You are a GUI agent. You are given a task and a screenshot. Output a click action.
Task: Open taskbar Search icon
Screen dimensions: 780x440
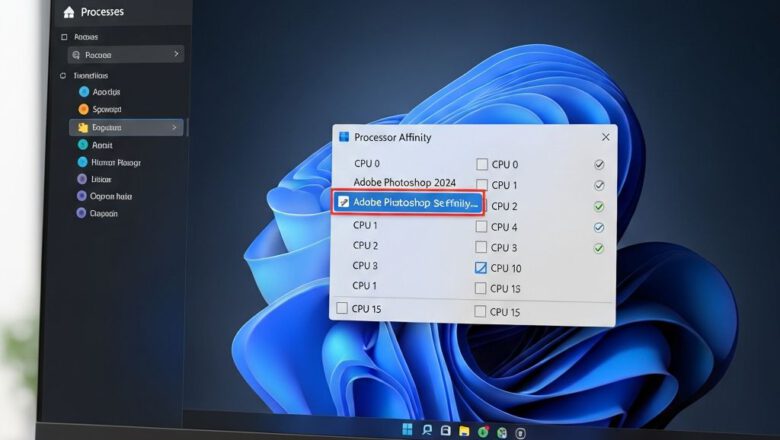427,430
